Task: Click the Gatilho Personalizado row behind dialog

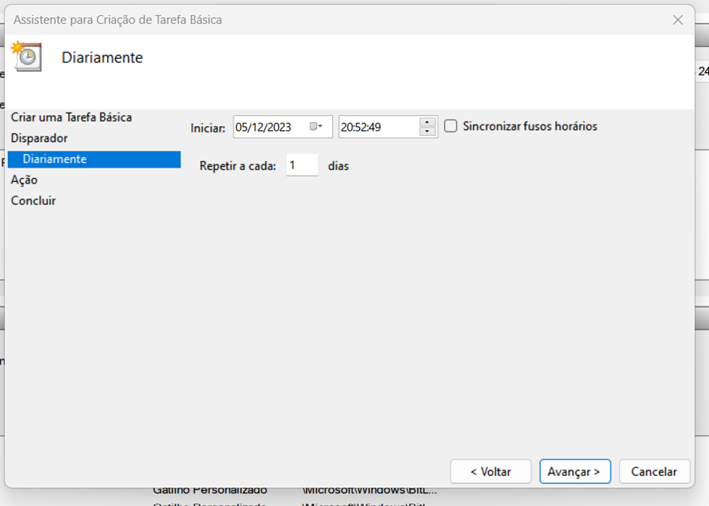Action: (x=210, y=491)
